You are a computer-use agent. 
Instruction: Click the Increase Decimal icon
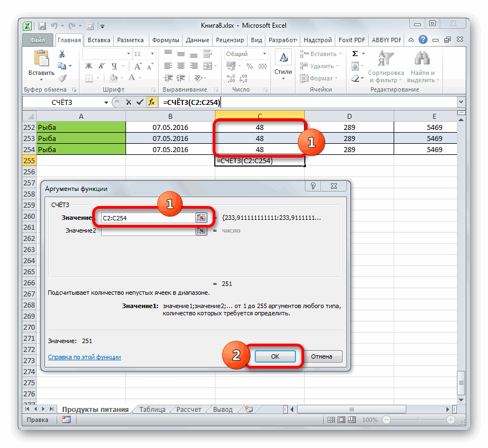[x=231, y=78]
